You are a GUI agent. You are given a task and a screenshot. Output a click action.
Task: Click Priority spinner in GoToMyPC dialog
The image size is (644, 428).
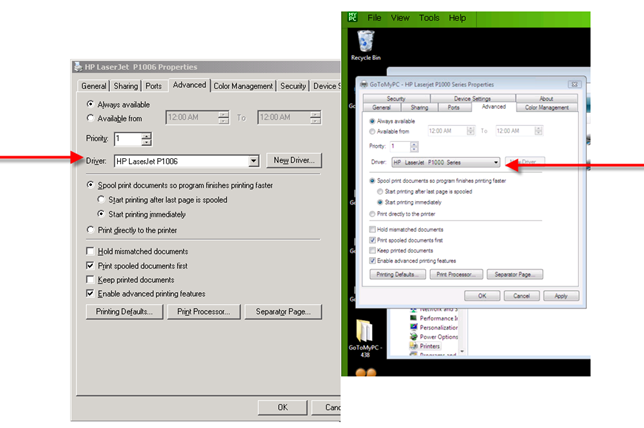pyautogui.click(x=414, y=146)
